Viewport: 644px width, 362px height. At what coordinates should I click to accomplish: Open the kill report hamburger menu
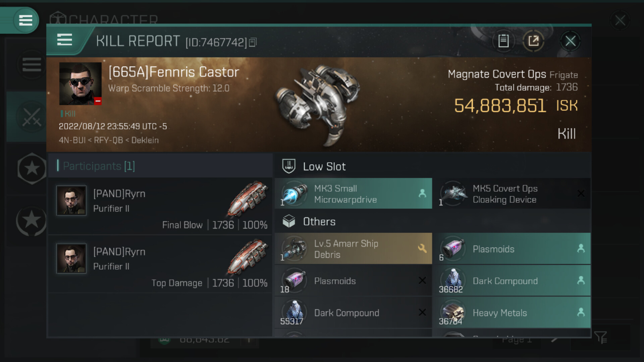click(x=64, y=40)
